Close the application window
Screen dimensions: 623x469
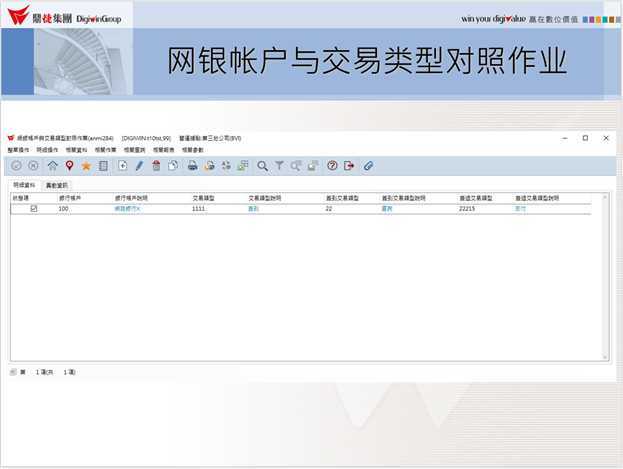[606, 138]
